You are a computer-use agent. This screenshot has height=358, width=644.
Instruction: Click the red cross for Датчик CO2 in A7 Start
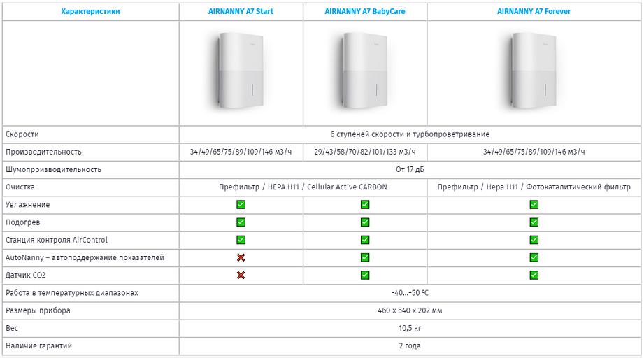tap(241, 275)
